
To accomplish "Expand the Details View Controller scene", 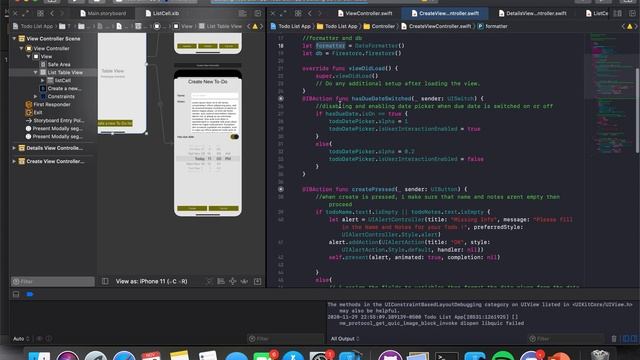I will coord(14,148).
